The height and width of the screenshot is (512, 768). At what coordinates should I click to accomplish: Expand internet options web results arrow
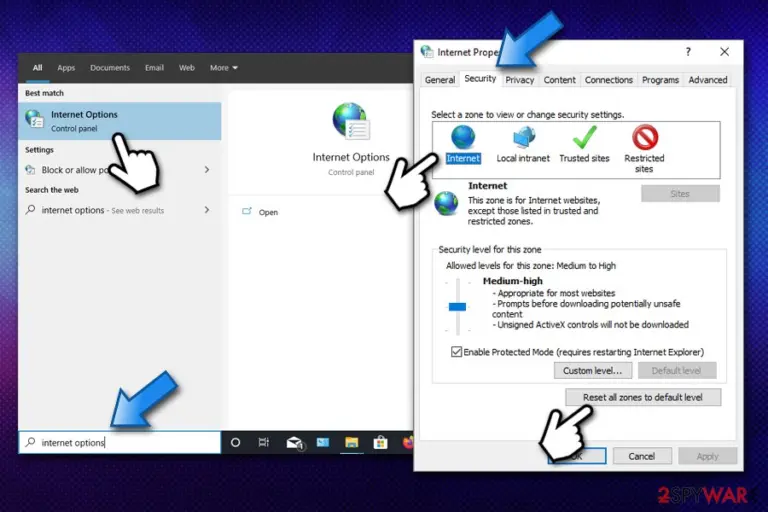[x=207, y=210]
